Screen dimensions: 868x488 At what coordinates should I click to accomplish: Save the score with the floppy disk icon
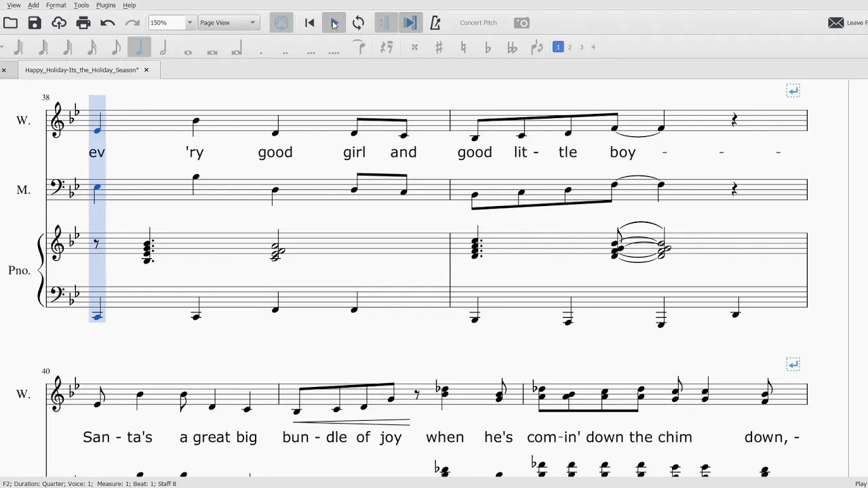pyautogui.click(x=35, y=23)
